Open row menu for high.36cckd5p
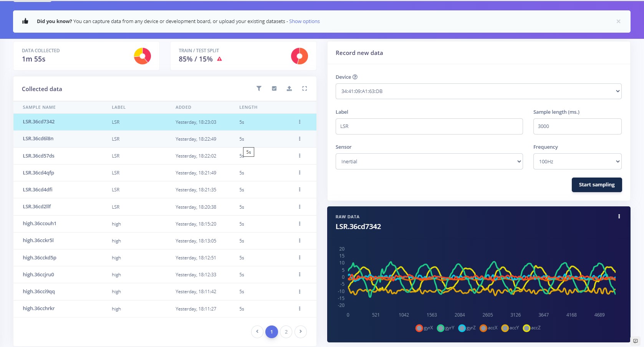This screenshot has height=347, width=644. point(300,257)
